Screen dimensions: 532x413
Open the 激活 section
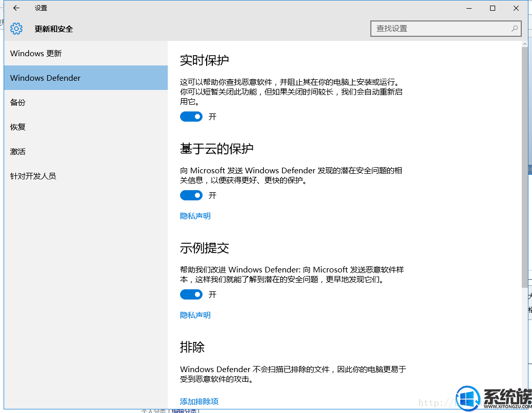pyautogui.click(x=86, y=151)
